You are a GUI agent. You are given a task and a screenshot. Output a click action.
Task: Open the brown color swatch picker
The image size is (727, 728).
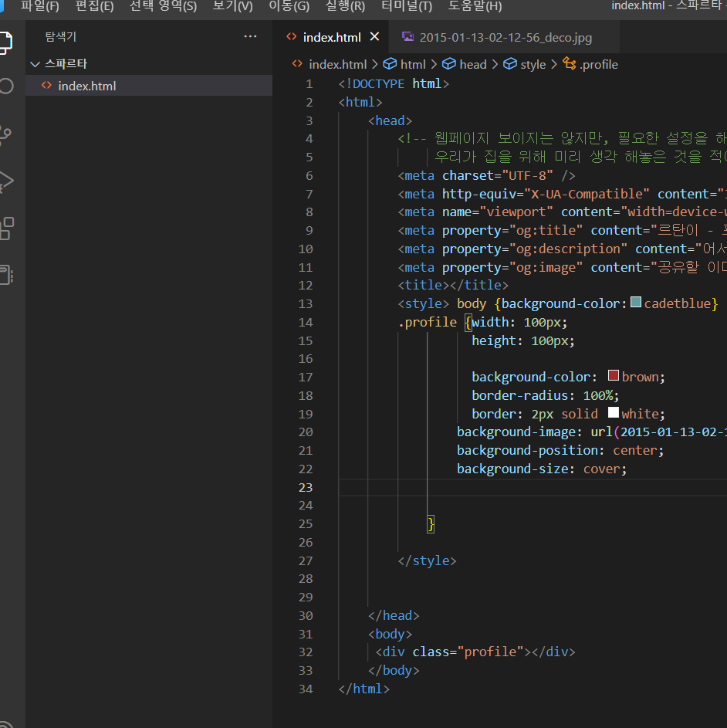pos(614,375)
